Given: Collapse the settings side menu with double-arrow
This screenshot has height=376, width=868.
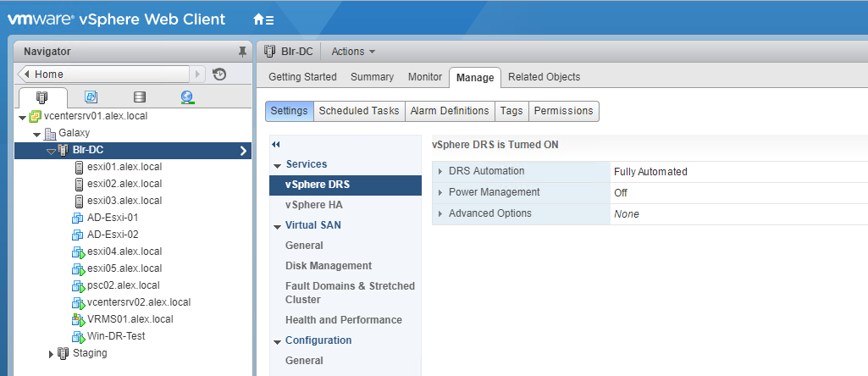Looking at the screenshot, I should (x=275, y=145).
